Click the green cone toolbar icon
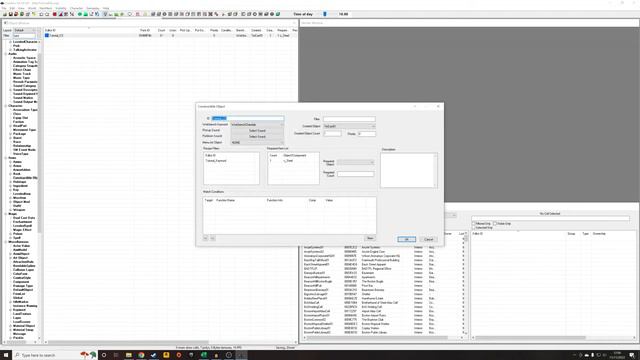 point(86,14)
